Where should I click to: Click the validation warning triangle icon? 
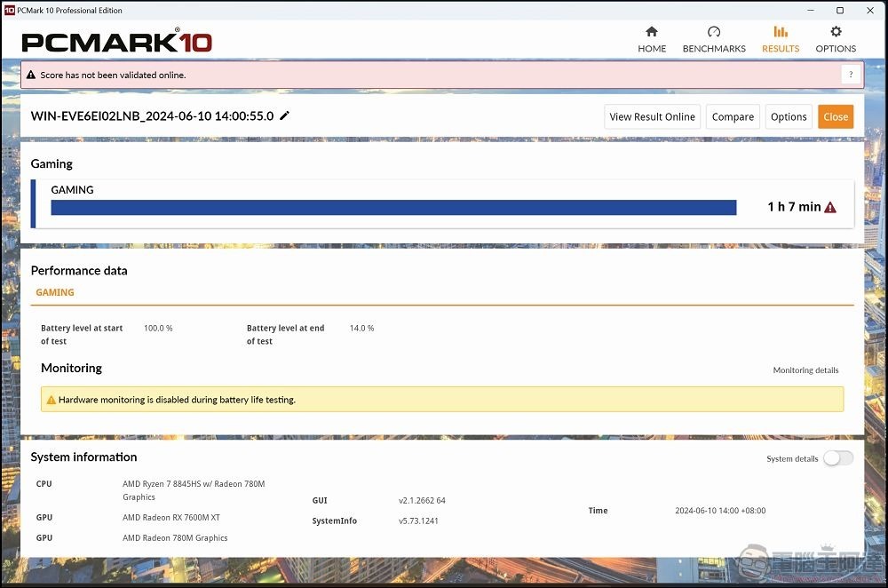tap(30, 75)
